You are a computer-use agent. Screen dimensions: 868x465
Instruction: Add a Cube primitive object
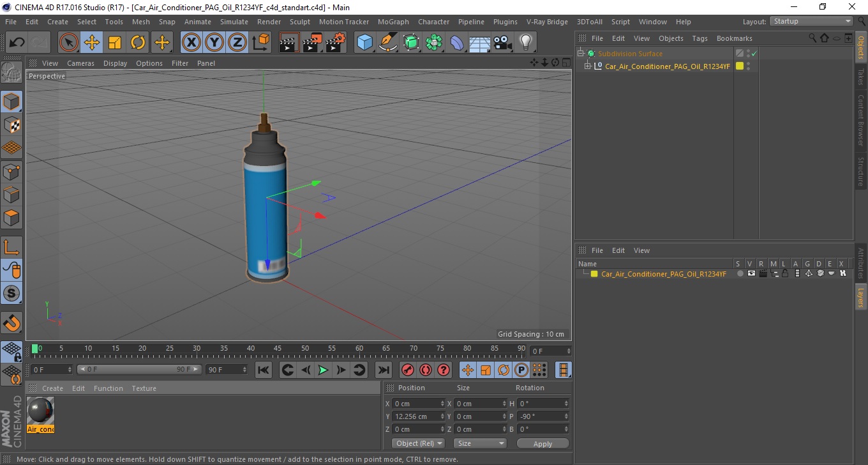[x=365, y=43]
